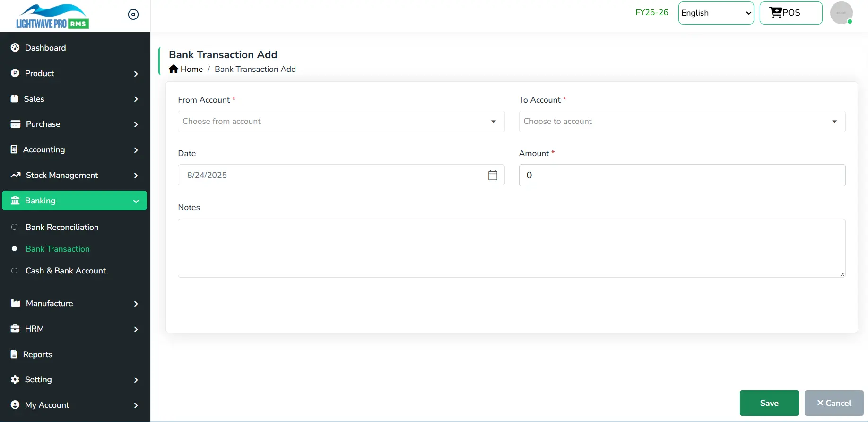Click into the Amount input field
Image resolution: width=868 pixels, height=422 pixels.
click(x=682, y=176)
